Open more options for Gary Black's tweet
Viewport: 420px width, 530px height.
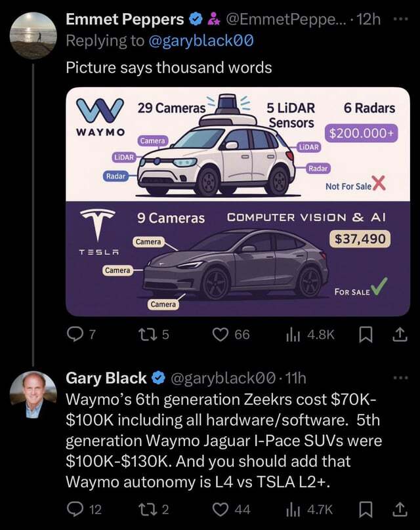pyautogui.click(x=400, y=378)
